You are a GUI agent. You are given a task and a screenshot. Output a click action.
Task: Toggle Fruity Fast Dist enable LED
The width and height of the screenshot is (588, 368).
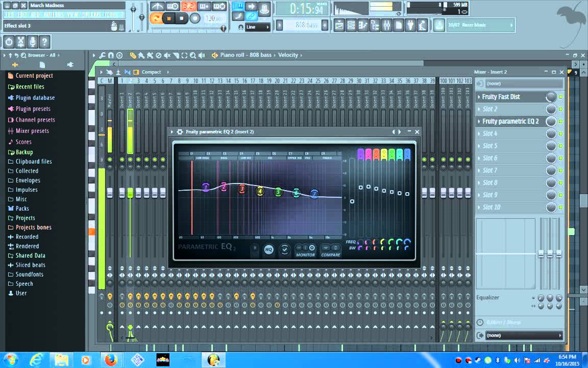click(560, 97)
